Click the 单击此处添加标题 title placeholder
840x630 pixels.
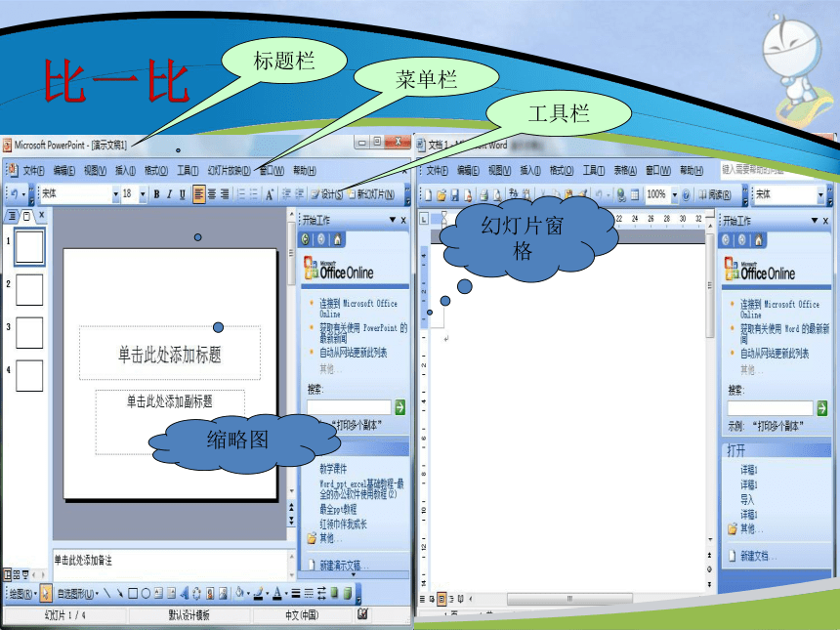point(170,354)
